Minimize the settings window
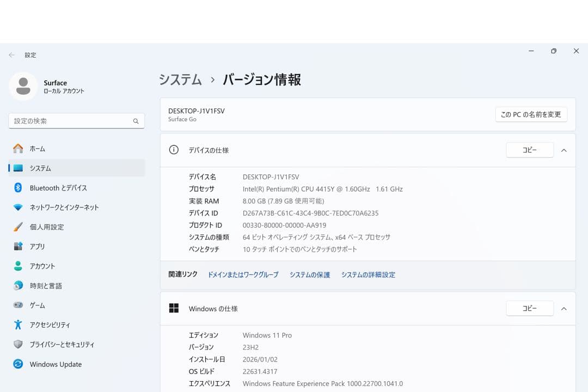This screenshot has width=588, height=392. point(531,51)
